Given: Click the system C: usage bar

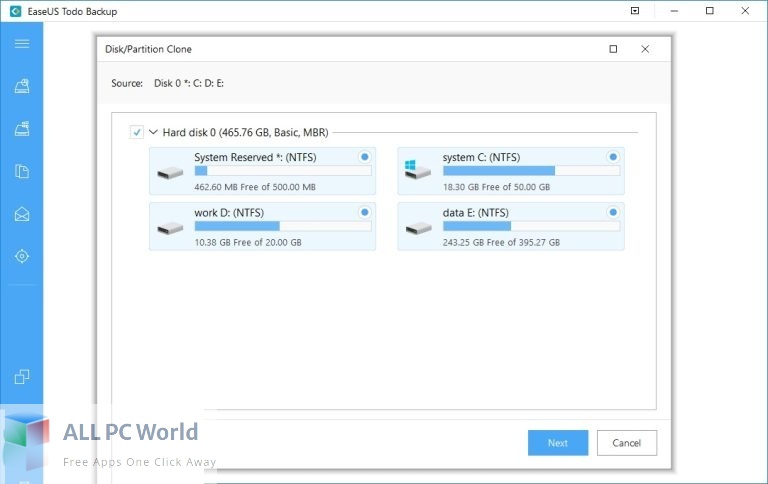Looking at the screenshot, I should click(531, 171).
